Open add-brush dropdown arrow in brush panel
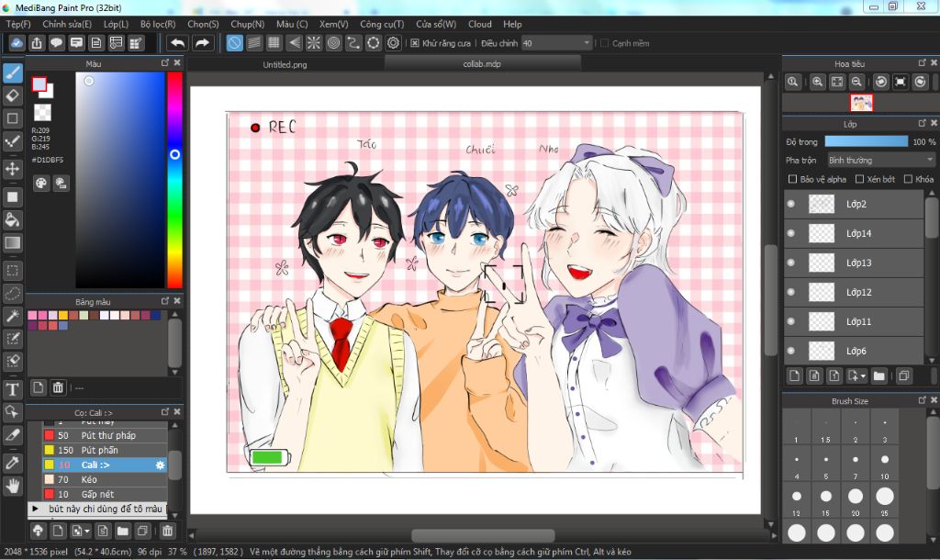Image resolution: width=940 pixels, height=560 pixels. (87, 531)
